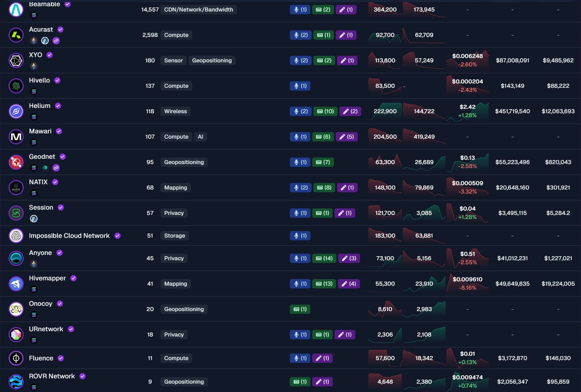Image resolution: width=581 pixels, height=392 pixels.
Task: Click Mawari's 419,249 value
Action: pyautogui.click(x=424, y=136)
